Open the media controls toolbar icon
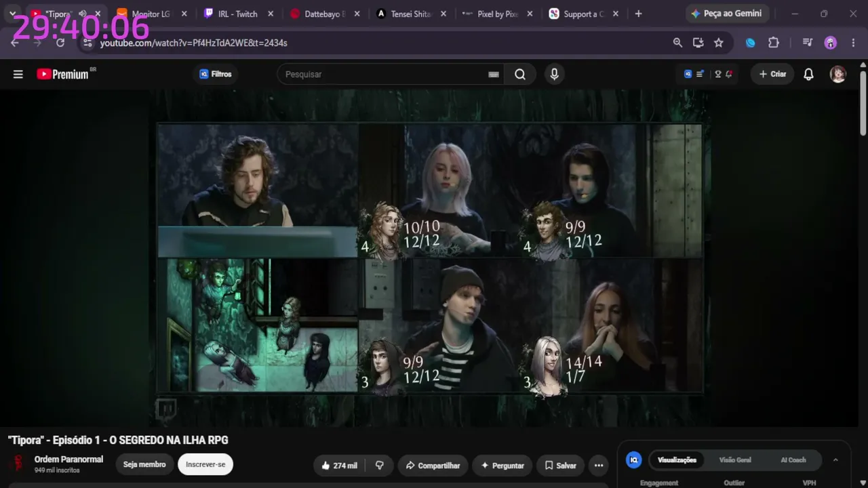The image size is (868, 488). [x=807, y=43]
